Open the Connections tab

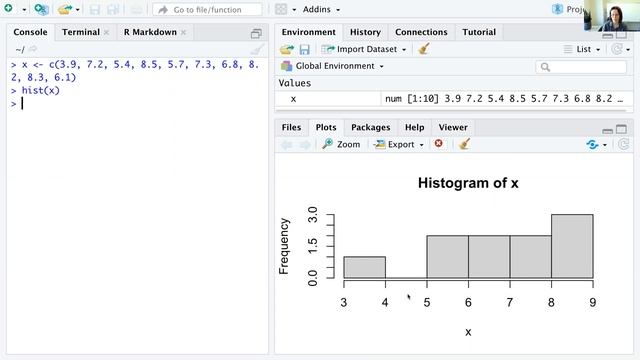[421, 32]
